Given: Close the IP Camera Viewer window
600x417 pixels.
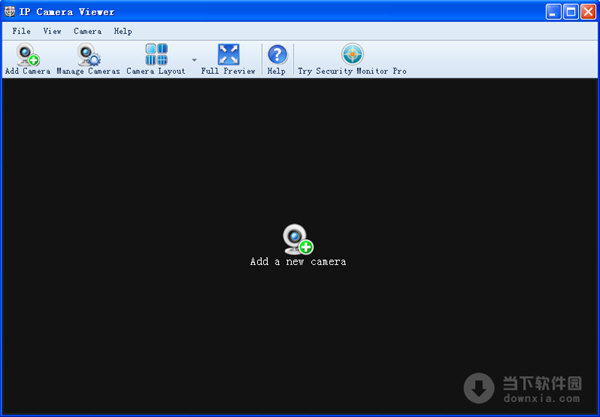Looking at the screenshot, I should (588, 12).
